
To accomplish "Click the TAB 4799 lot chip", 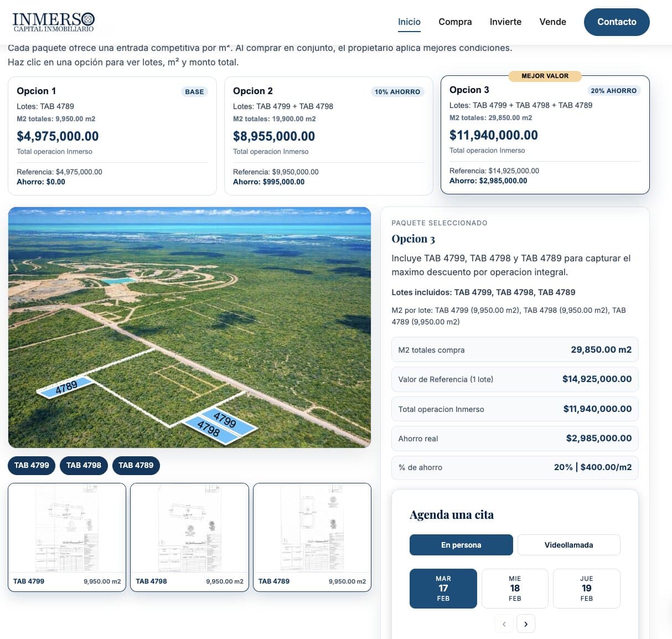I will coord(31,466).
